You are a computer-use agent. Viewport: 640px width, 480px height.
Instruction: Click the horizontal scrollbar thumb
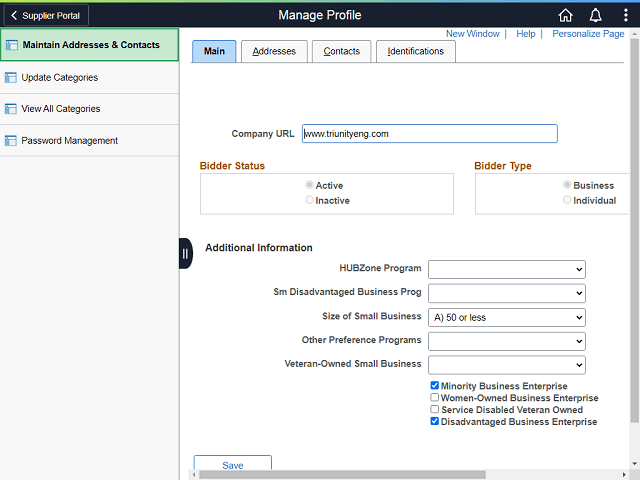click(342, 475)
